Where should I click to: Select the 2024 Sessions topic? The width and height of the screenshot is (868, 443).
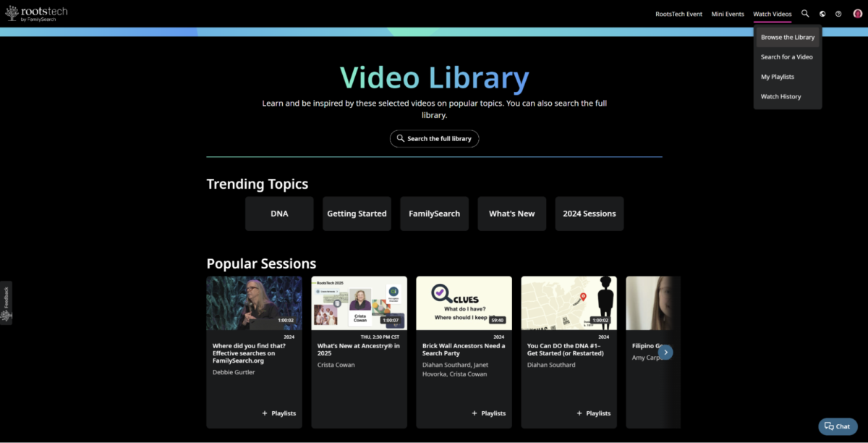point(589,214)
